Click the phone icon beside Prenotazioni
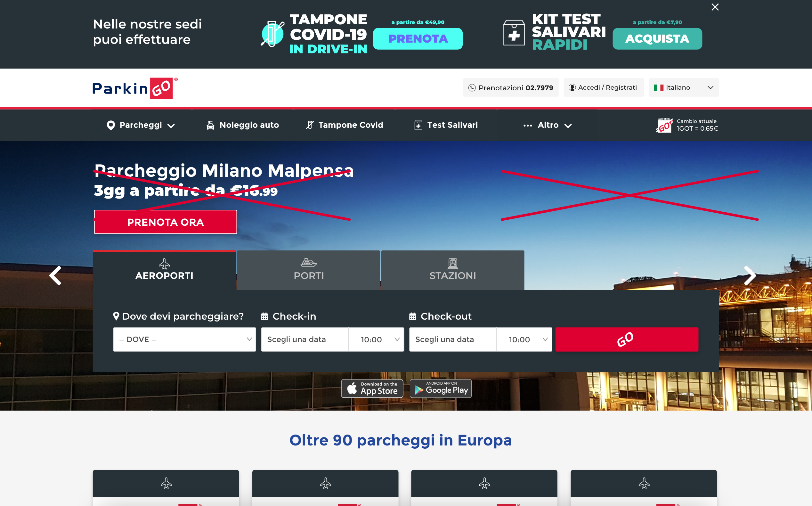This screenshot has width=812, height=506. click(x=472, y=88)
